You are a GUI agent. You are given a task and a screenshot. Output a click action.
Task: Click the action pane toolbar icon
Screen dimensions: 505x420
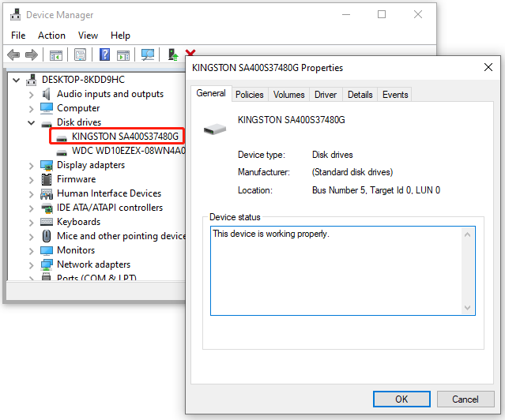coord(123,55)
